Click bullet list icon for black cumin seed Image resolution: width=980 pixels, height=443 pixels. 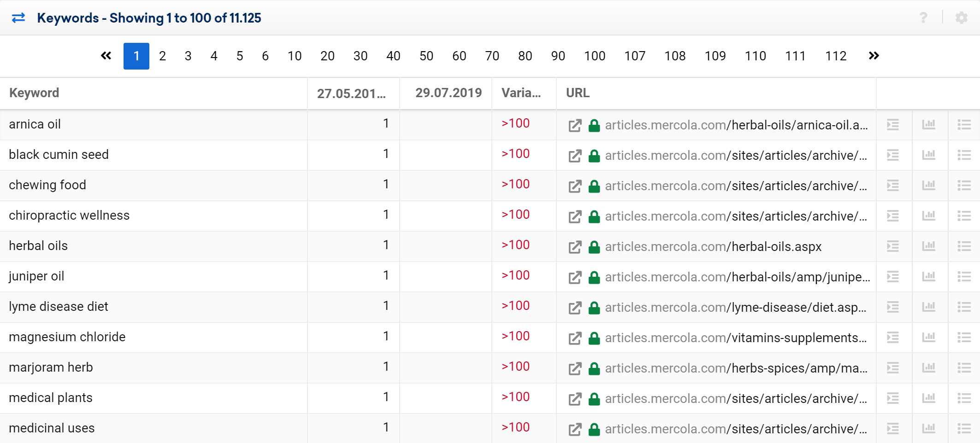pos(964,155)
